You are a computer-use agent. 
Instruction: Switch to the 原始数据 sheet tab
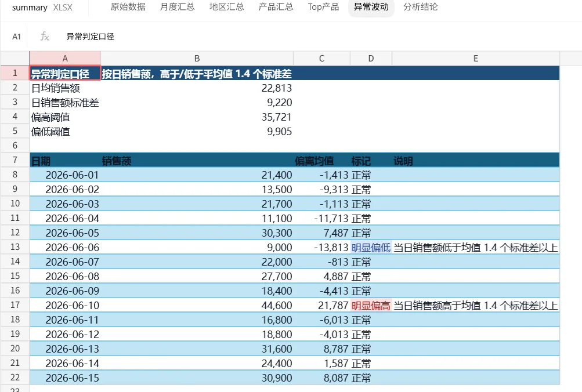(x=128, y=7)
